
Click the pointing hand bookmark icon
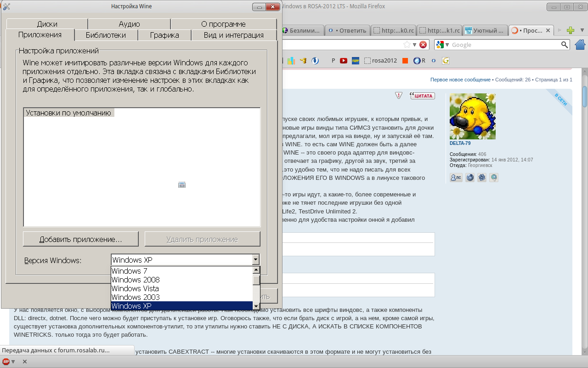(x=303, y=61)
